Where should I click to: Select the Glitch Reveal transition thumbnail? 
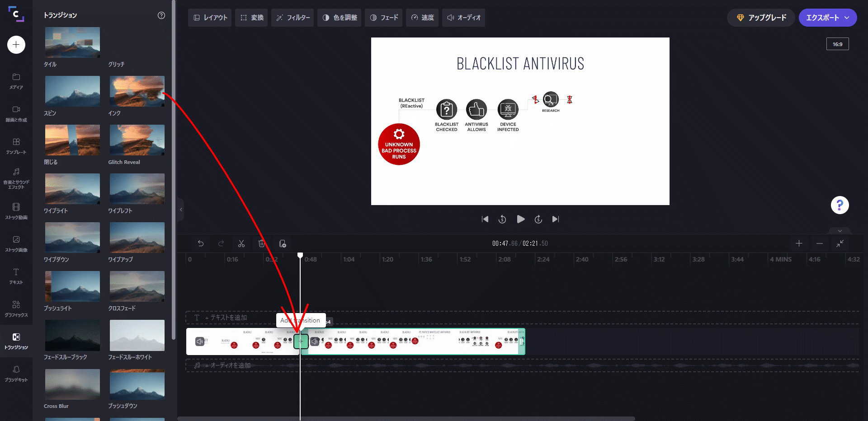(137, 140)
